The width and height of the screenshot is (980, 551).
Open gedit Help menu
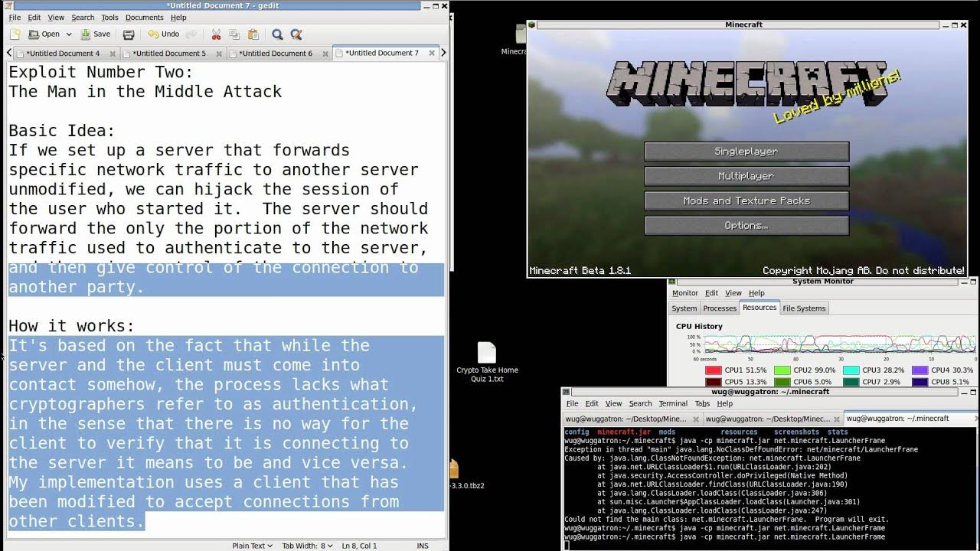point(178,18)
